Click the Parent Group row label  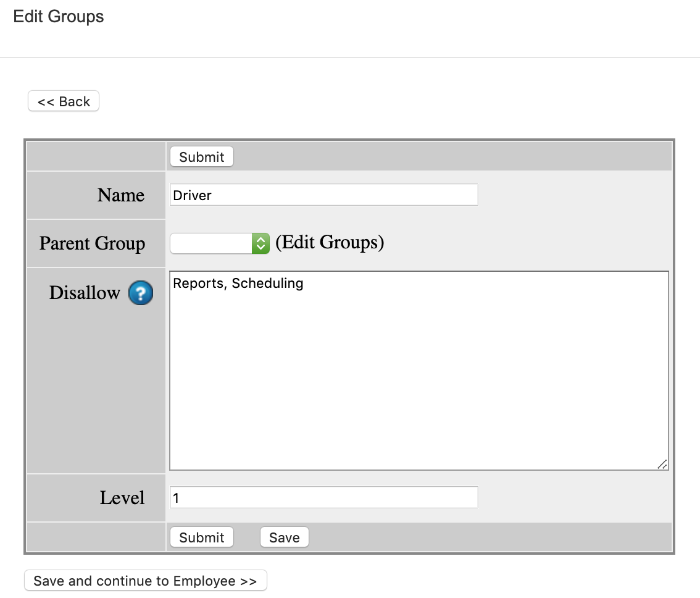coord(93,243)
